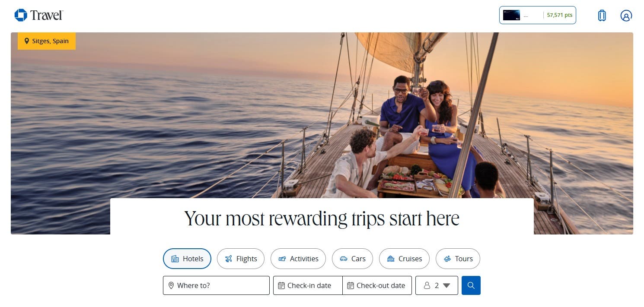Viewport: 644px width, 307px height.
Task: Click the Chase Travel logo
Action: pos(39,16)
